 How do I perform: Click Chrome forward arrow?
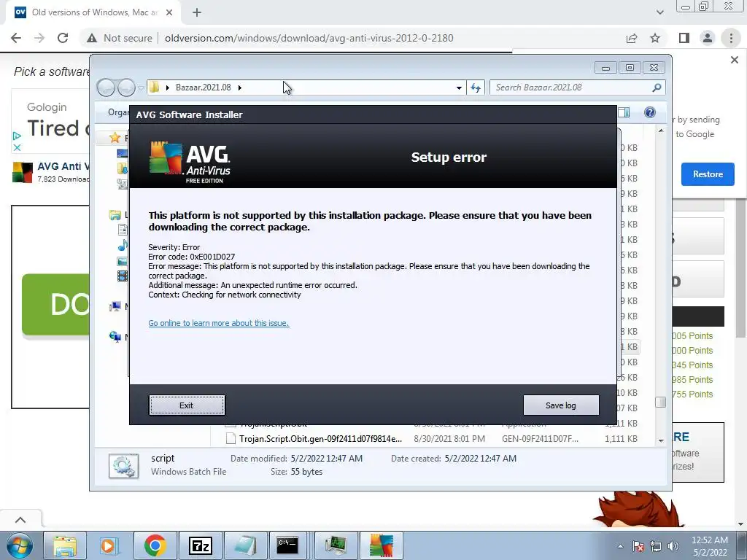[x=39, y=38]
